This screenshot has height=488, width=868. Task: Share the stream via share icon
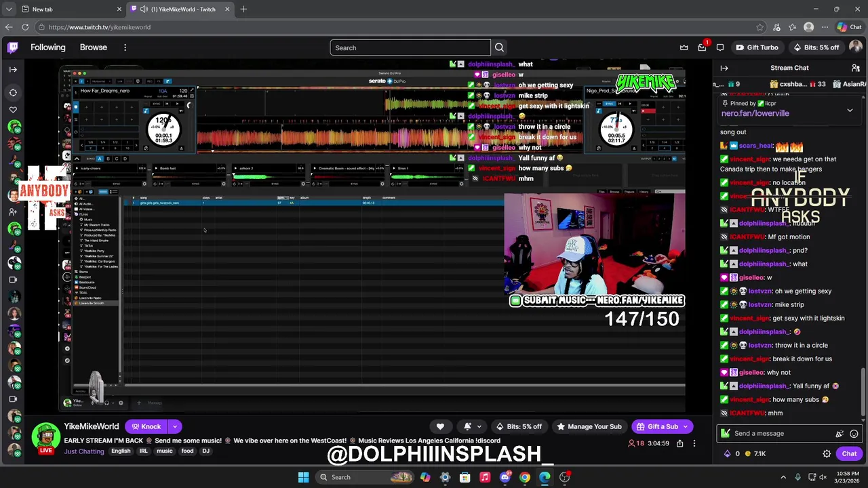(679, 443)
